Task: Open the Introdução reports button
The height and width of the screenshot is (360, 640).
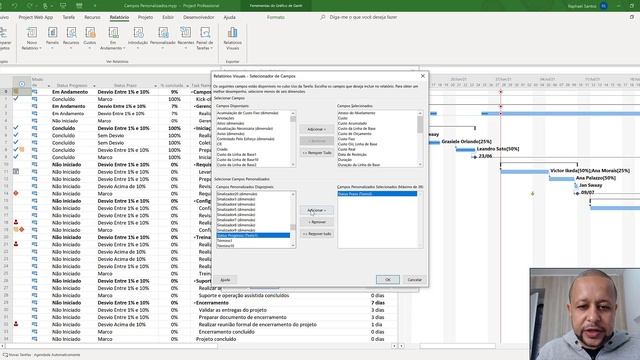Action: tap(138, 37)
